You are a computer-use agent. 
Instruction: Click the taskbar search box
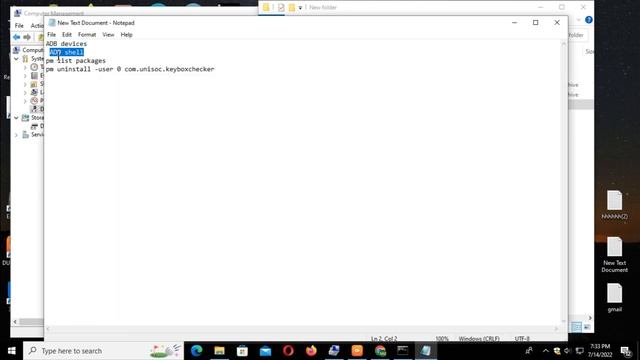(103, 351)
